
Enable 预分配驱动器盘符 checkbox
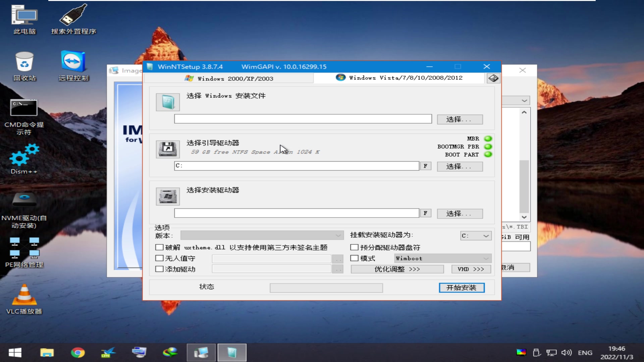coord(354,247)
